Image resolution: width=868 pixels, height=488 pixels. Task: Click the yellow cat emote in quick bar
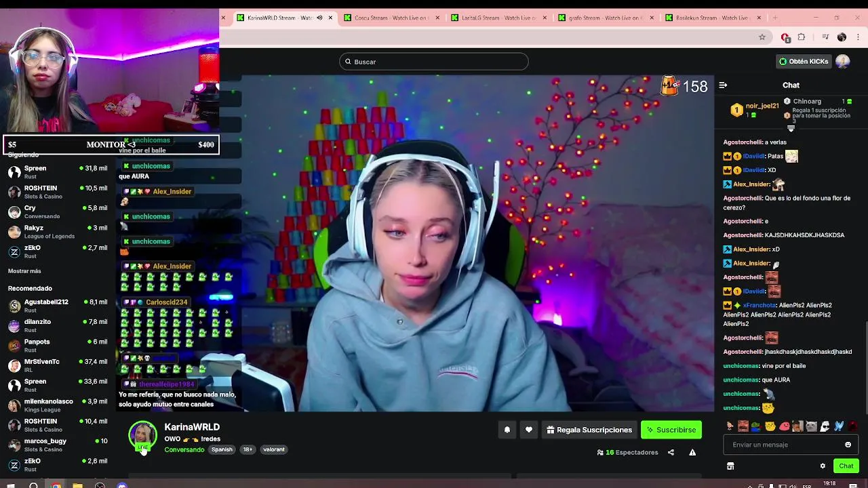pos(770,426)
